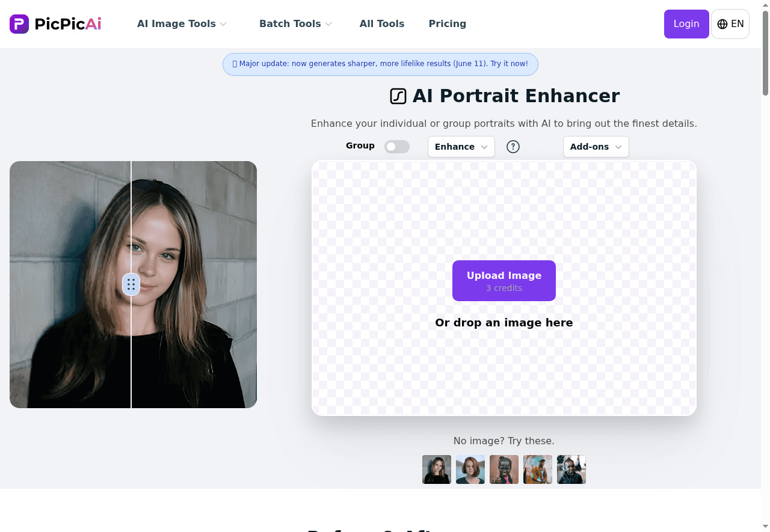Image resolution: width=770 pixels, height=532 pixels.
Task: Open the help question mark icon
Action: click(x=513, y=146)
